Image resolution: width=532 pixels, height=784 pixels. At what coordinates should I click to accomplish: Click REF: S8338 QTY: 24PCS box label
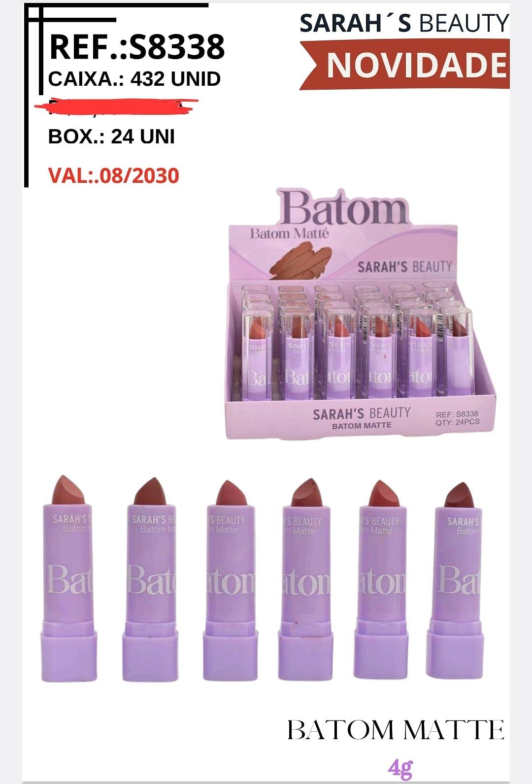click(457, 418)
